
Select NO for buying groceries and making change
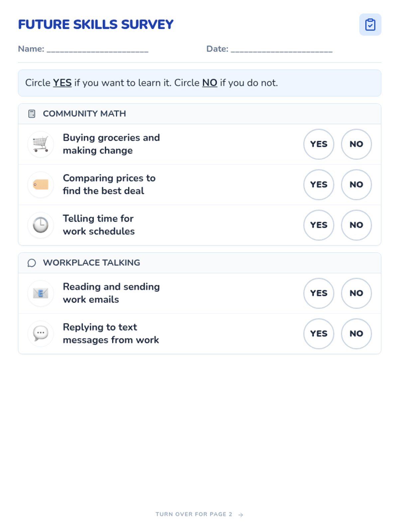[356, 144]
